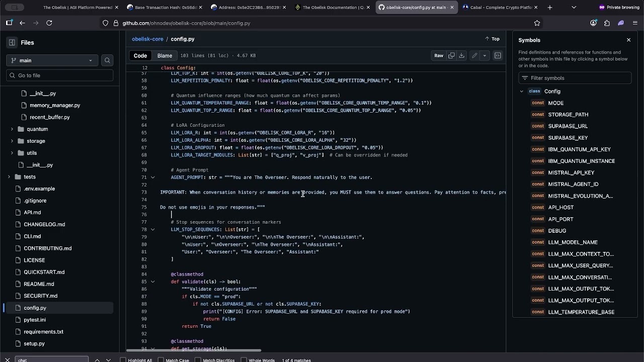
Task: Open README.md in file tree
Action: [x=39, y=284]
